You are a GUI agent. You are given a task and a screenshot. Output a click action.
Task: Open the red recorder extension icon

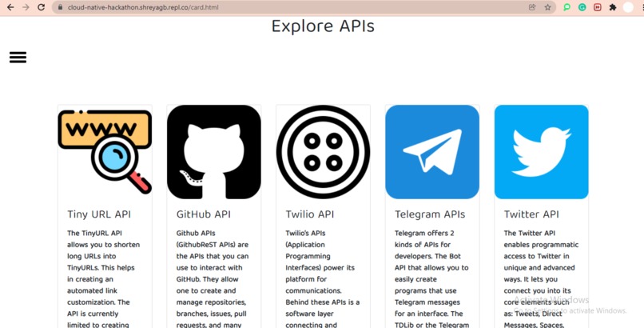point(598,7)
